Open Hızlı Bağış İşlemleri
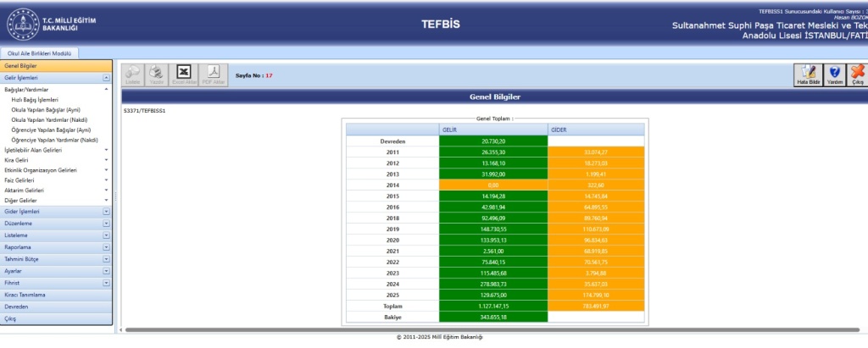Screen dimensions: 868x348 (35, 99)
